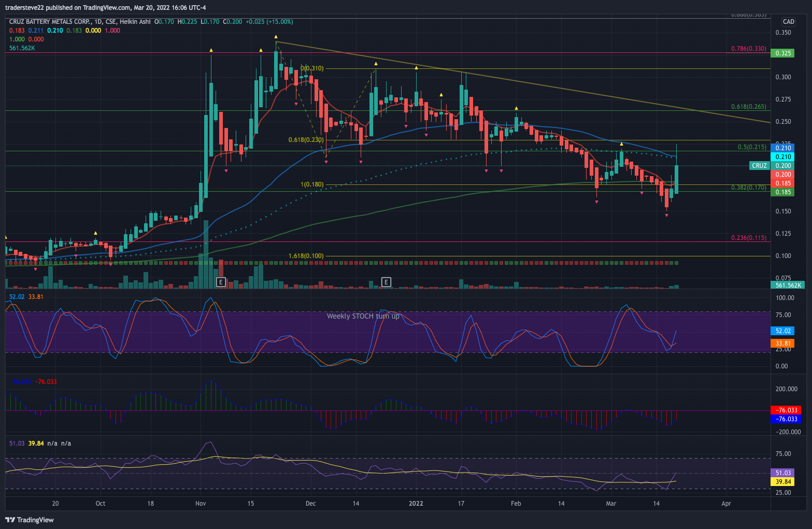This screenshot has width=812, height=529.
Task: Click the Mar label on time axis
Action: point(611,504)
